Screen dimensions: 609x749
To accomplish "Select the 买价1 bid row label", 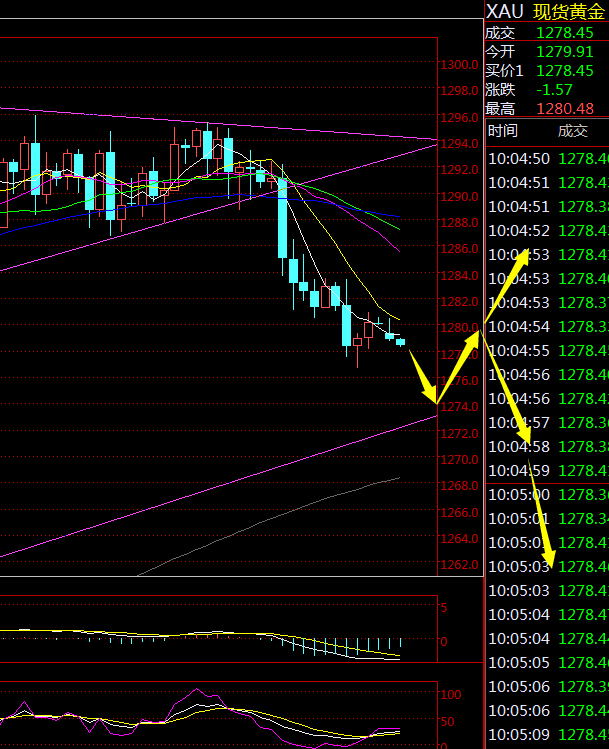I will (504, 71).
